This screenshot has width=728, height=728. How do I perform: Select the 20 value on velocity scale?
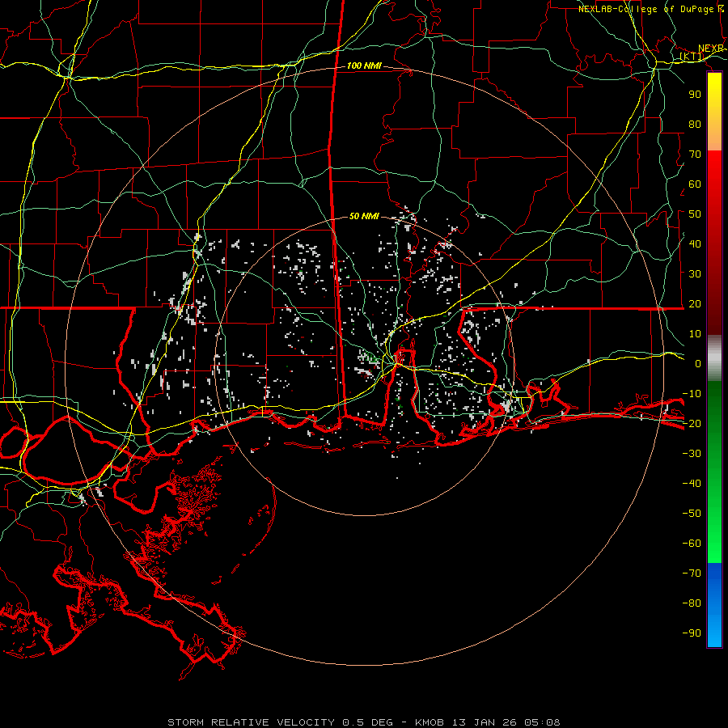click(695, 303)
